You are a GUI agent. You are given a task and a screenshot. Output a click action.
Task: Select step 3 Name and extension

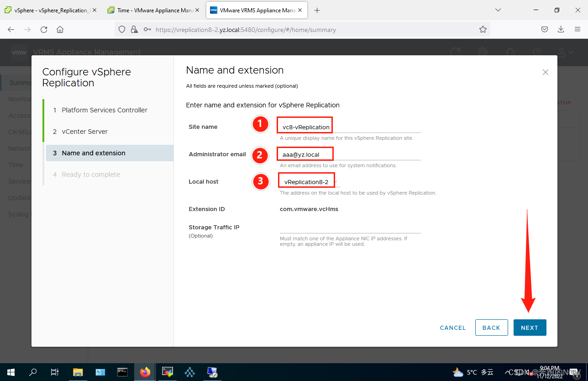110,153
